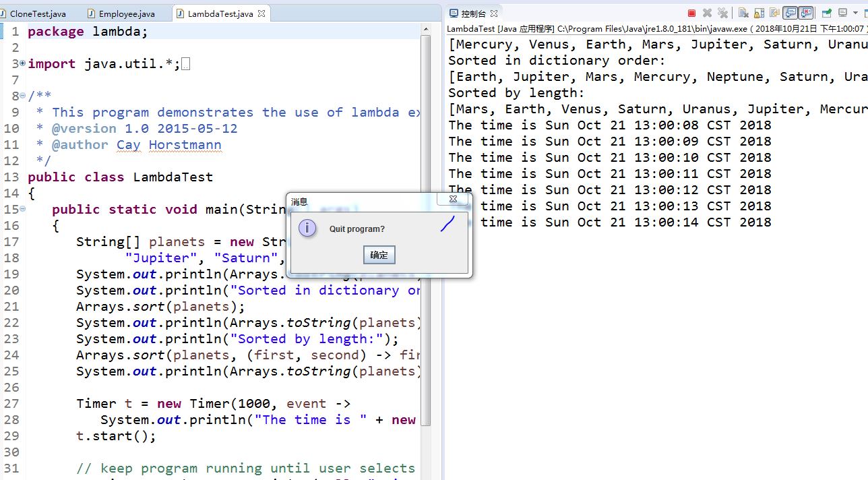Click the "Arrays.sort(planets);" line
The image size is (868, 480).
[160, 306]
